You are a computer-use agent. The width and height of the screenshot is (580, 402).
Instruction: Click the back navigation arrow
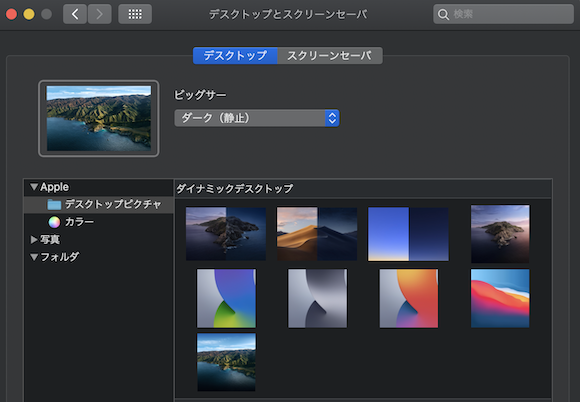[75, 14]
